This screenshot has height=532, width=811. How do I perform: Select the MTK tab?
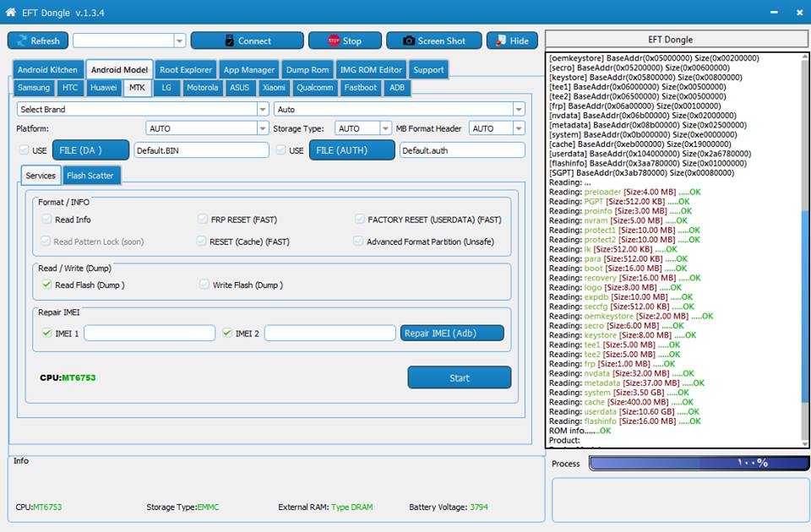(137, 87)
